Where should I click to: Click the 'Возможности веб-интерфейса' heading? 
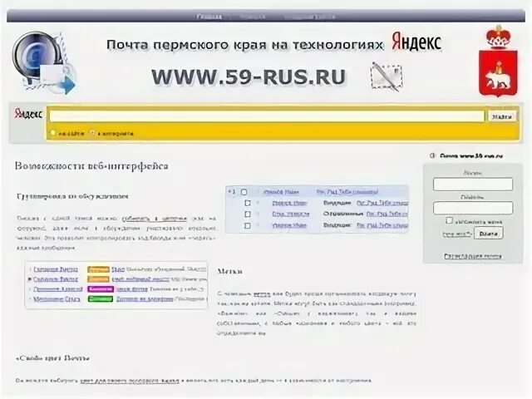tap(91, 166)
